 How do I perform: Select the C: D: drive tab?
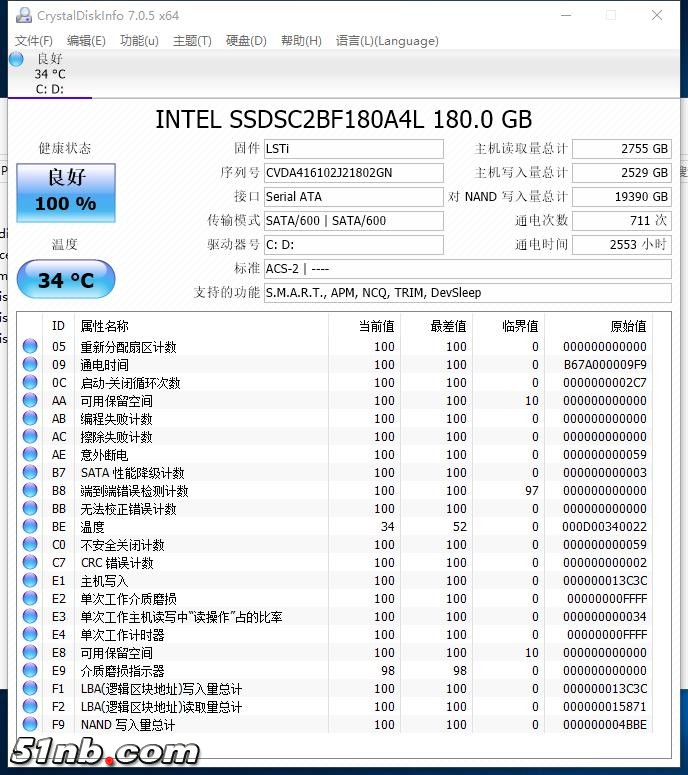coord(50,89)
